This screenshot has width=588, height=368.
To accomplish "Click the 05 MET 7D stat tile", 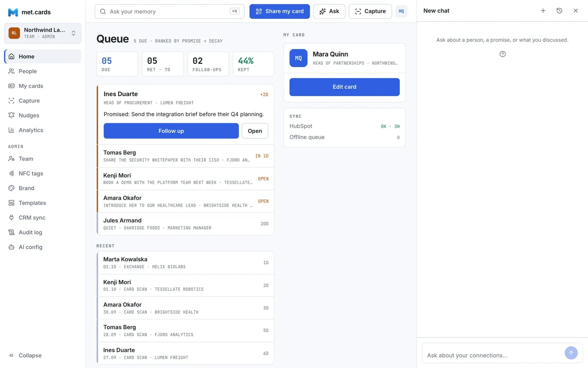I will pyautogui.click(x=163, y=64).
